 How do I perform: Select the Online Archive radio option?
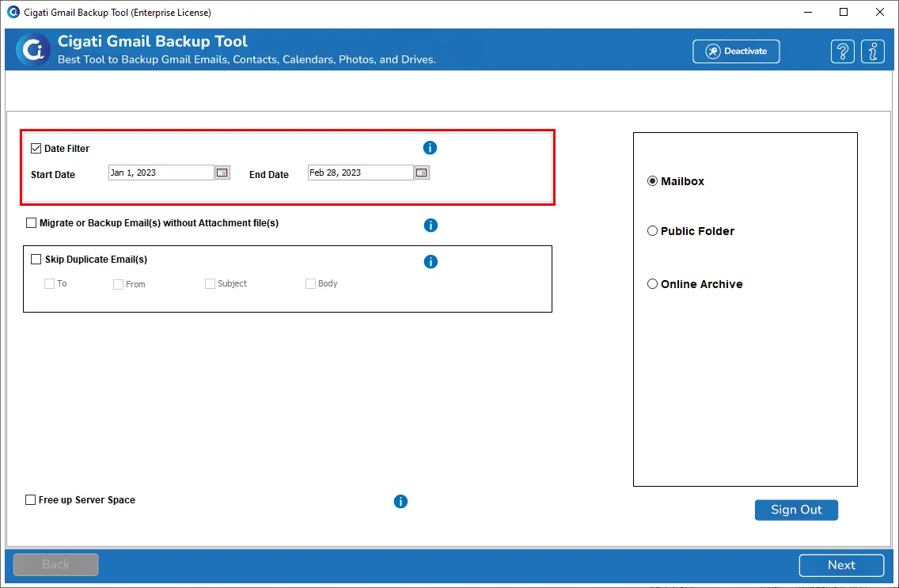(x=652, y=283)
